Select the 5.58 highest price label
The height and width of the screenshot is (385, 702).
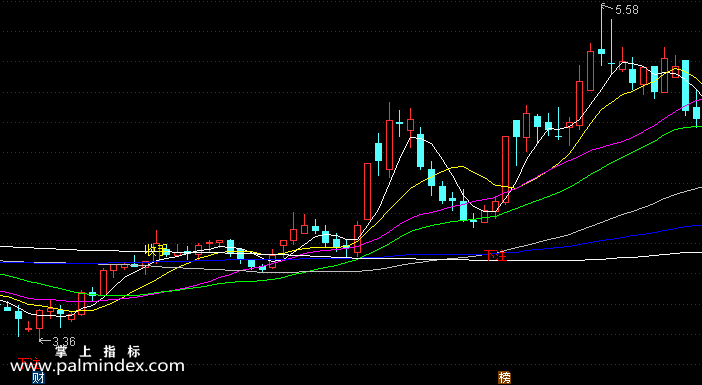click(627, 10)
